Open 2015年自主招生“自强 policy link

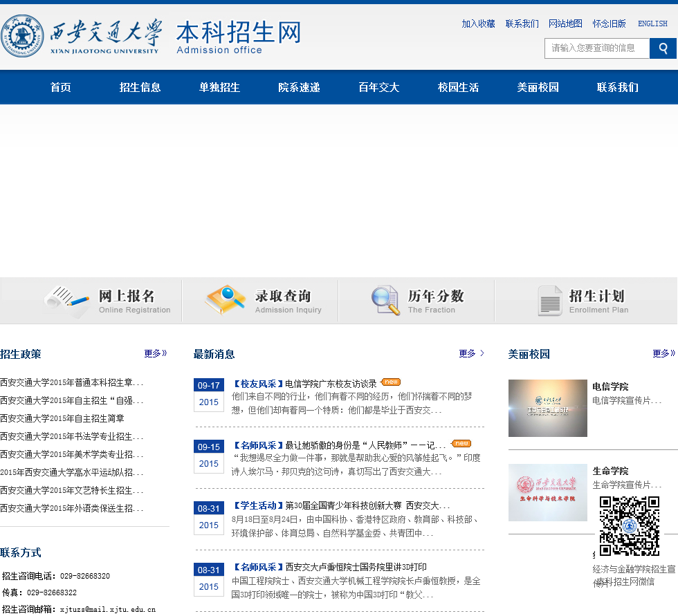(x=71, y=401)
